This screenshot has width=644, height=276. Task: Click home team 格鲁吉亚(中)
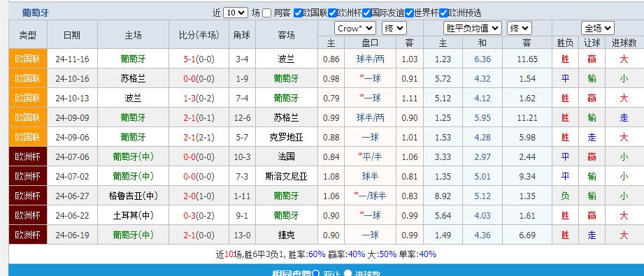[x=133, y=196]
